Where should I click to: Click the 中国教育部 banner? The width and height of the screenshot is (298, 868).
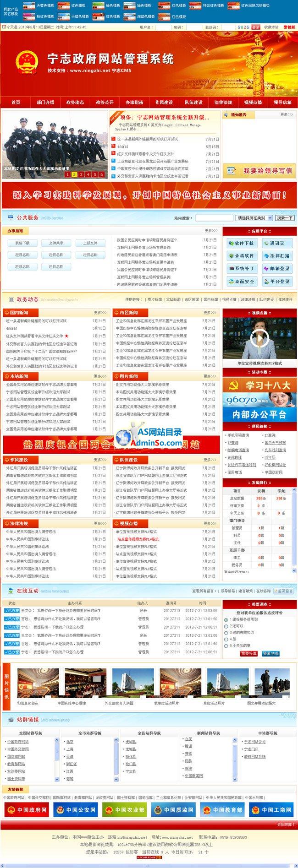222,810
